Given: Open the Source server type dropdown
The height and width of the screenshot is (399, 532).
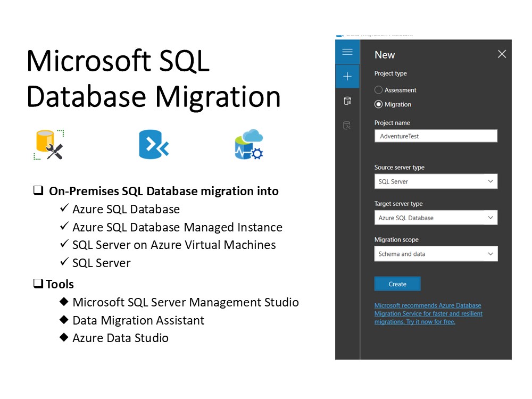Looking at the screenshot, I should pos(436,181).
